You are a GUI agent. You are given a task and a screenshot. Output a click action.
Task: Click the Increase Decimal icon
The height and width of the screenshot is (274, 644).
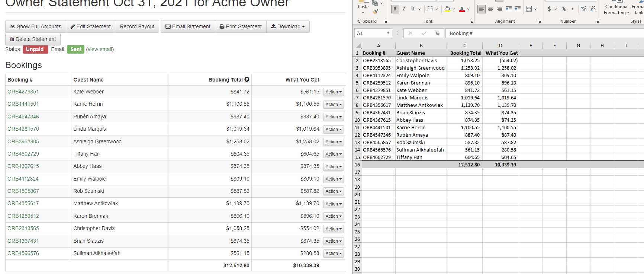[x=584, y=9]
